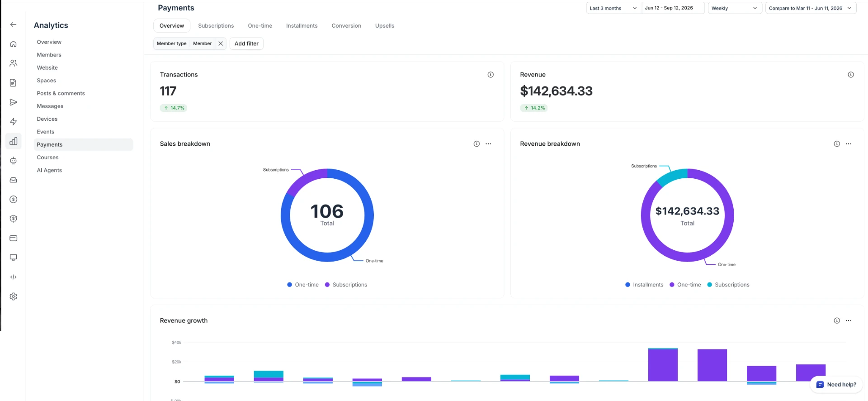Remove the Member type filter
Image resolution: width=868 pixels, height=401 pixels.
coord(221,43)
